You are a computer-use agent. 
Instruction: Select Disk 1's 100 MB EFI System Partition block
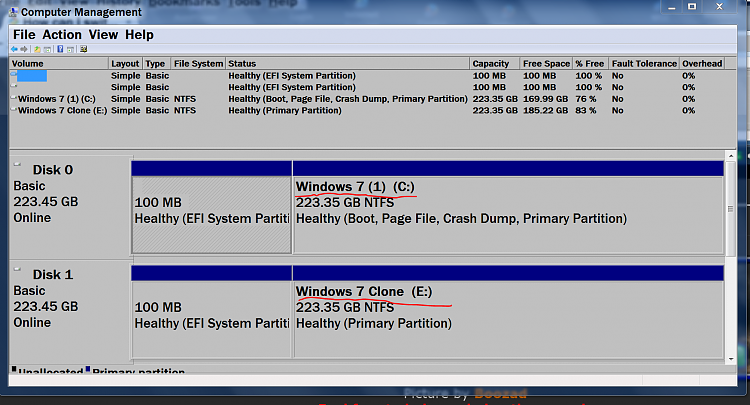(x=211, y=312)
